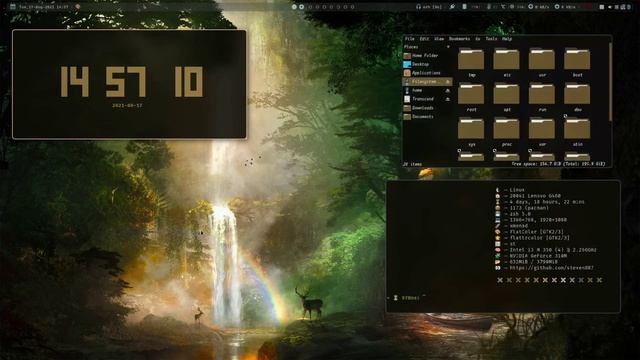Open the Bookmarks menu
Viewport: 640px width, 360px height.
460,39
